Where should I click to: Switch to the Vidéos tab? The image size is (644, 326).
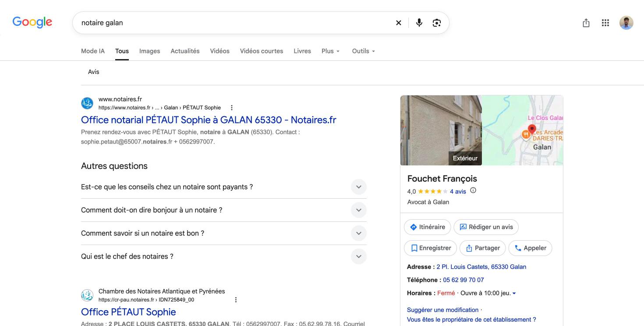coord(220,51)
